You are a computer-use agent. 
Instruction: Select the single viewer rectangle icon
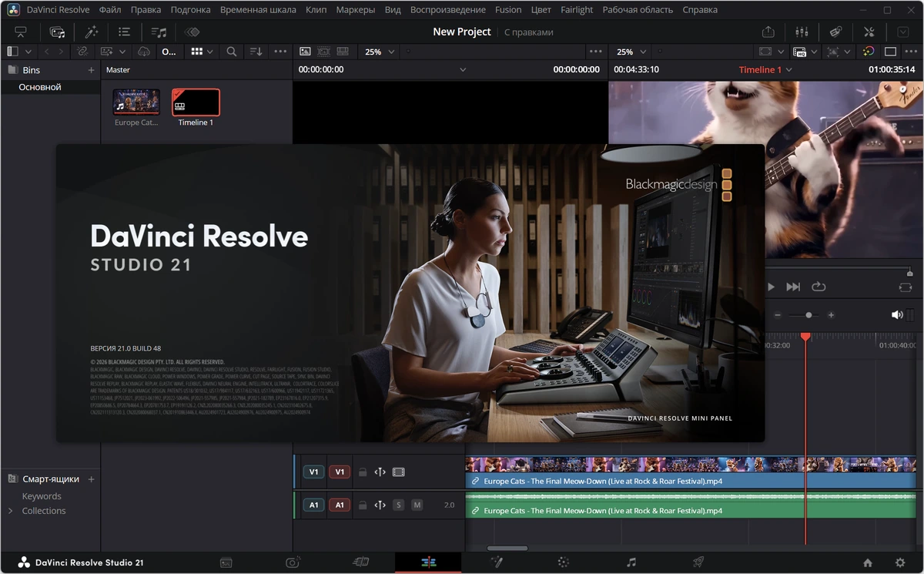[x=890, y=52]
